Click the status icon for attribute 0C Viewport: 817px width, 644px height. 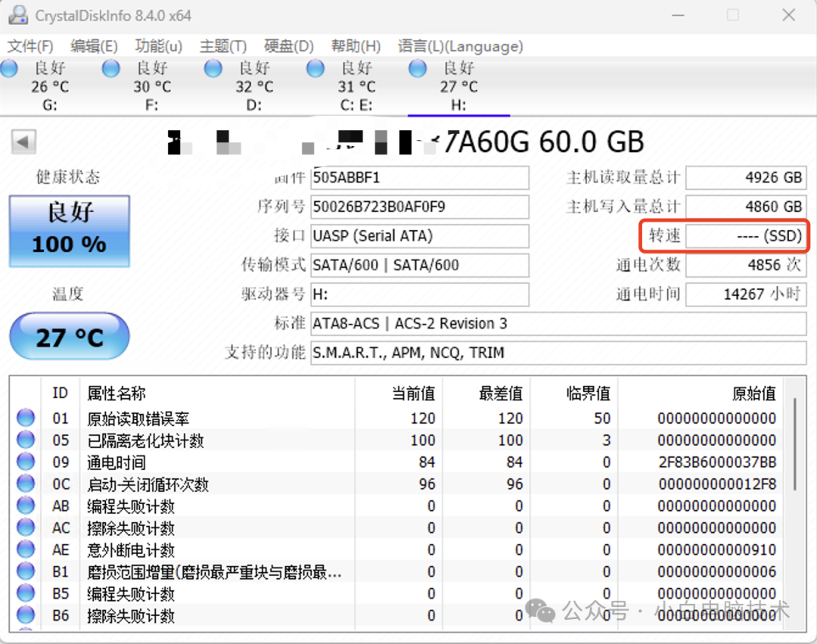pos(26,483)
